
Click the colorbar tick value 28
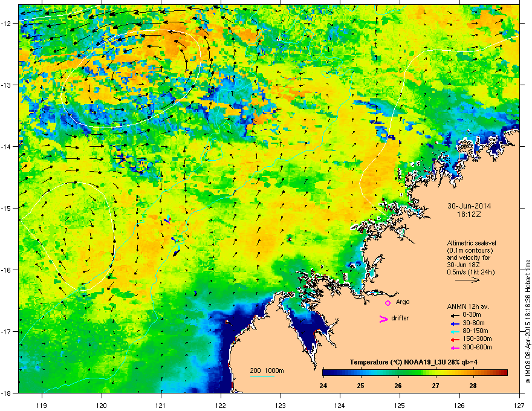click(473, 386)
